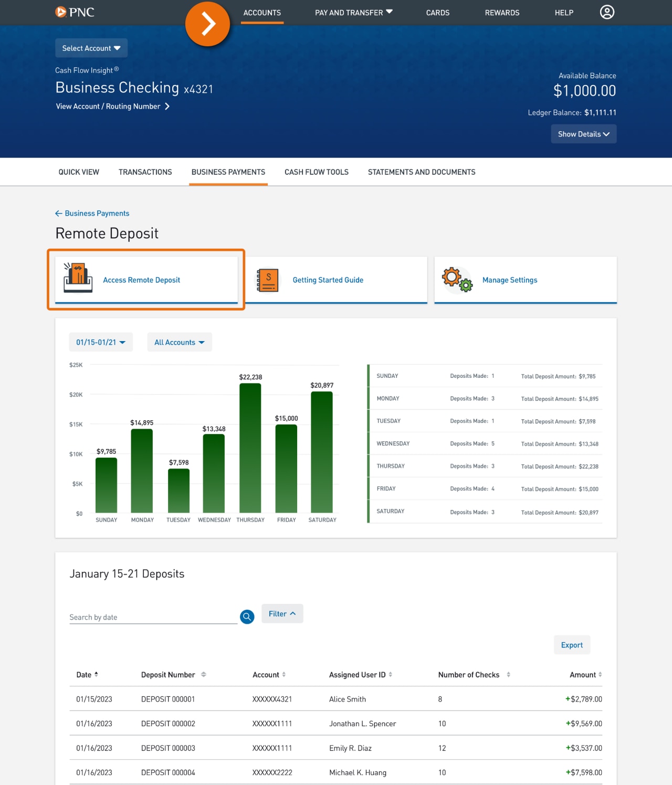Click the Manage Settings gears icon
The image size is (672, 785).
click(x=456, y=279)
